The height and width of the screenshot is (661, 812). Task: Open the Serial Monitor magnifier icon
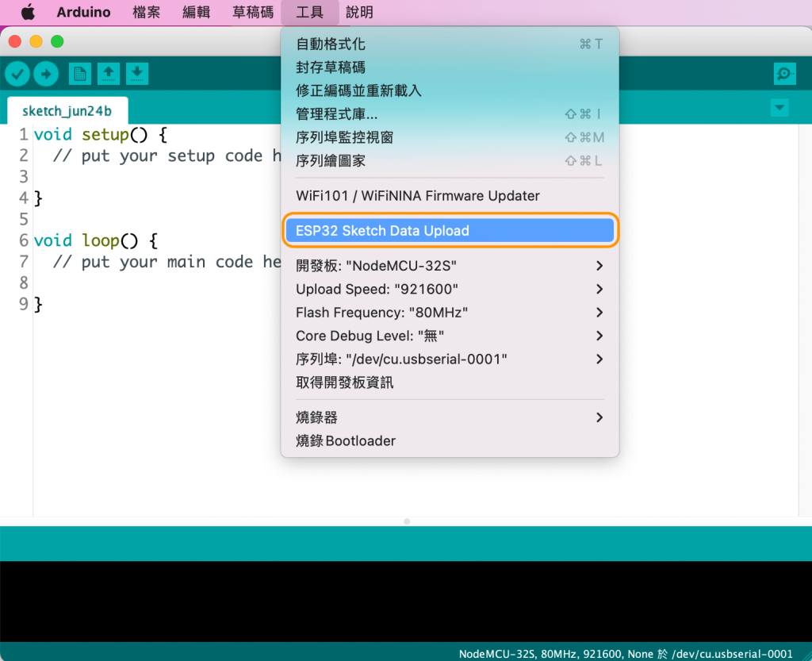click(784, 74)
